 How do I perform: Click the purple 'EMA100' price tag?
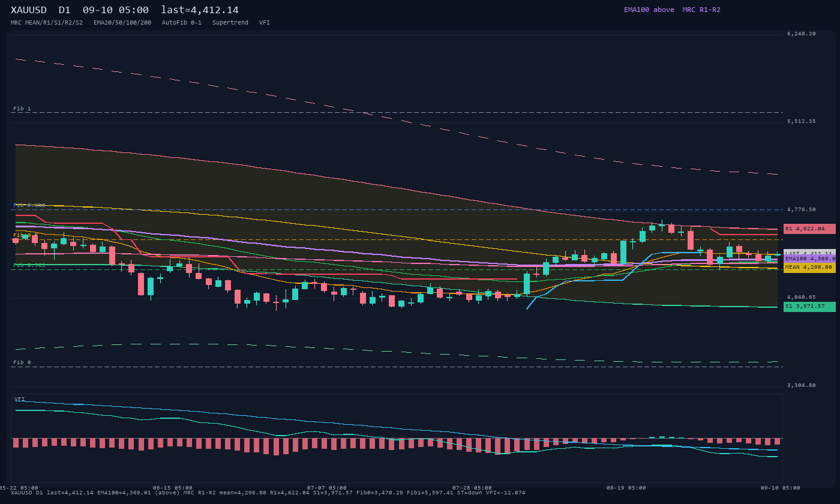click(x=809, y=259)
